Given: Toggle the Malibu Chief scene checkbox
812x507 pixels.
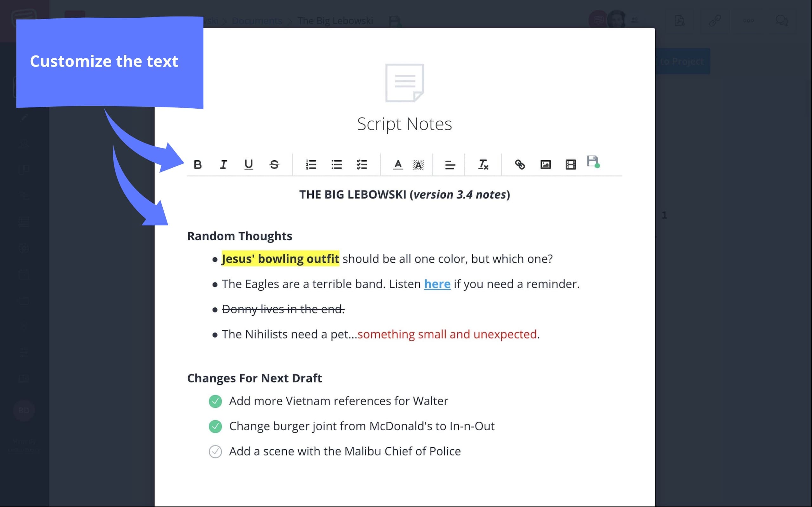Looking at the screenshot, I should 214,451.
